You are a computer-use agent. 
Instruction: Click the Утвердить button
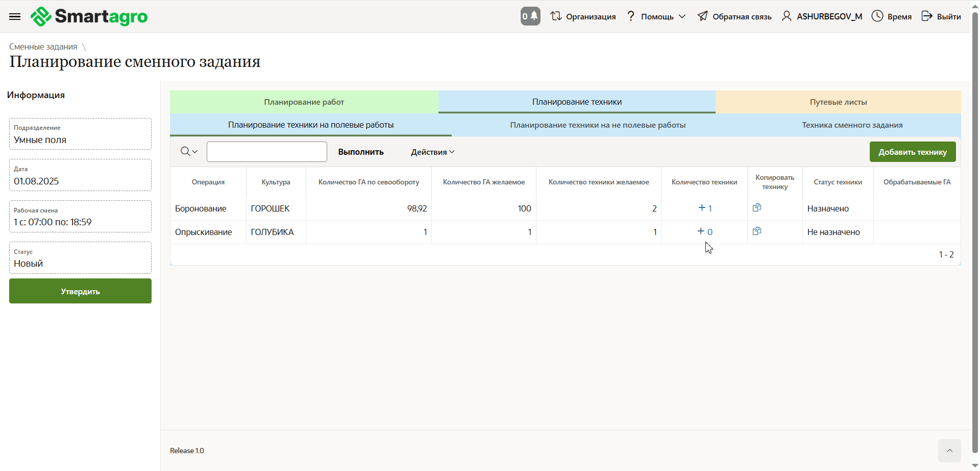(80, 291)
